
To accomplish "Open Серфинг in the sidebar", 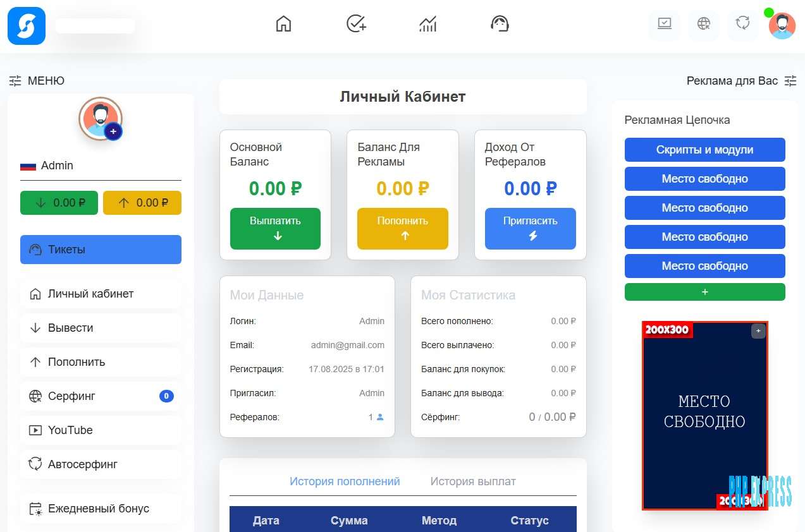I will [101, 396].
